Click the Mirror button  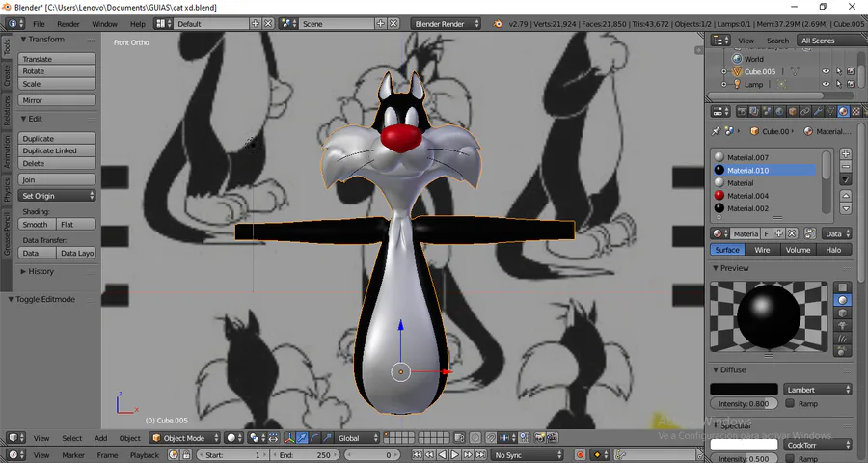click(57, 100)
